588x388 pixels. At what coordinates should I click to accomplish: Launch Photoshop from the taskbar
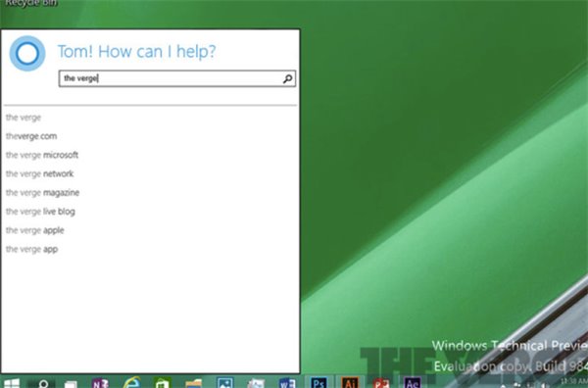(318, 383)
